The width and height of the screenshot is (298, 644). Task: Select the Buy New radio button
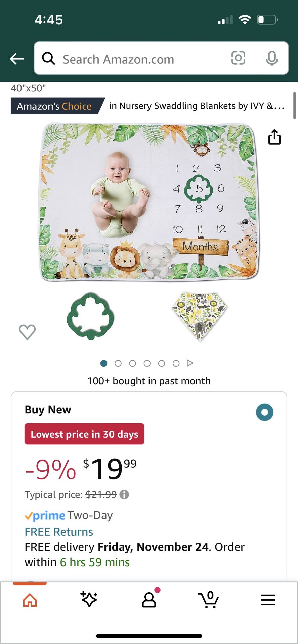pos(265,412)
